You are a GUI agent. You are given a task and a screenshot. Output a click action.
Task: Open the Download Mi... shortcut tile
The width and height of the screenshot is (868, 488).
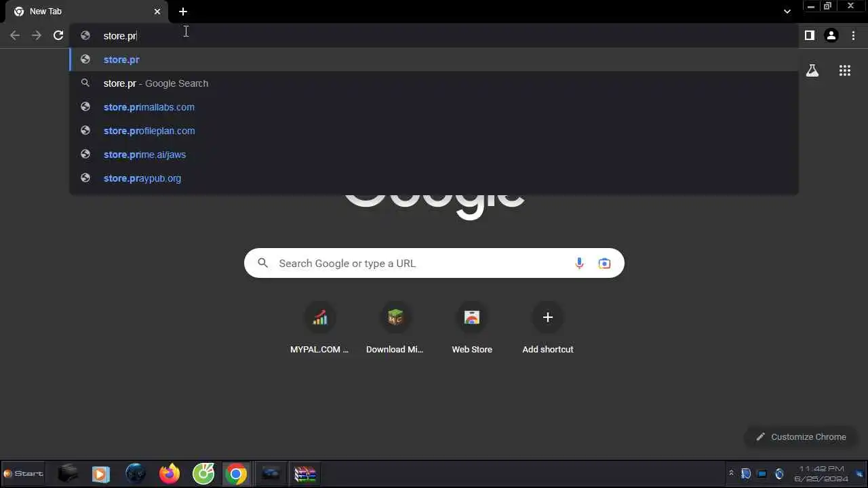395,329
